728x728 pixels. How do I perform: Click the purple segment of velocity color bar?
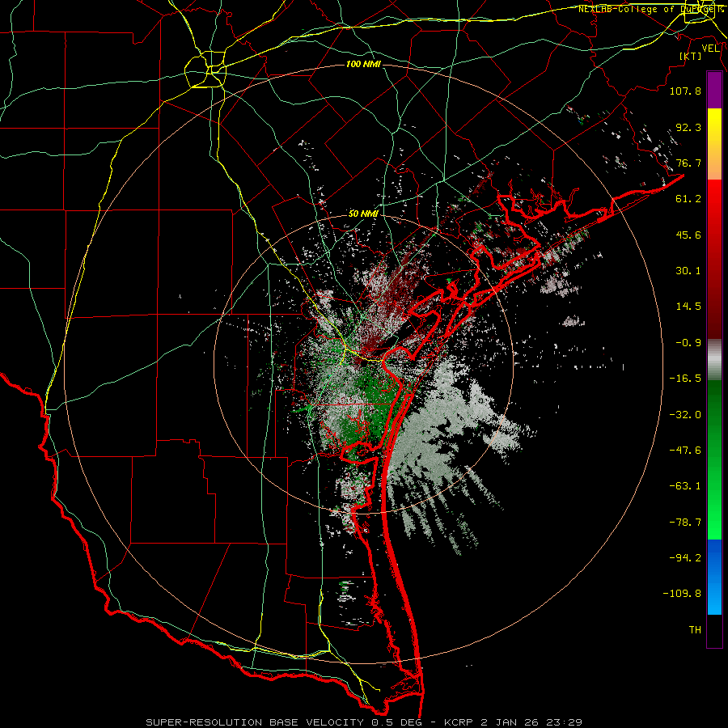click(714, 91)
